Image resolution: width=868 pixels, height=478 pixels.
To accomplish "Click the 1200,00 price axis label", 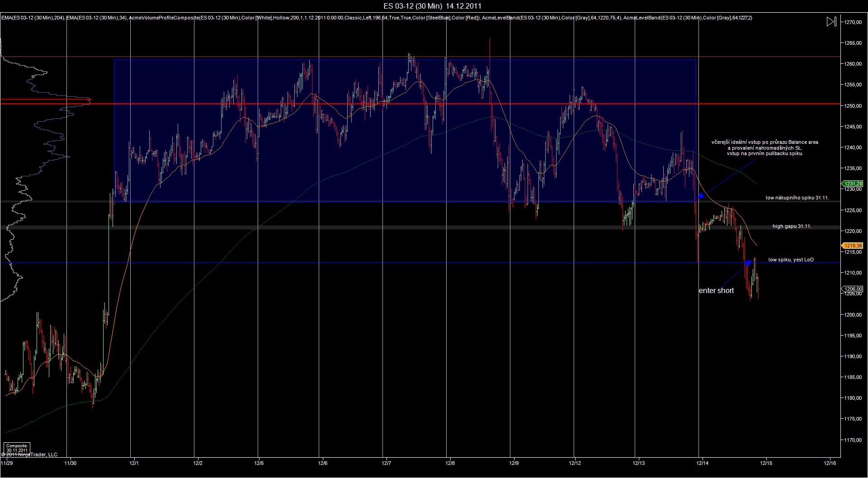I will point(853,315).
